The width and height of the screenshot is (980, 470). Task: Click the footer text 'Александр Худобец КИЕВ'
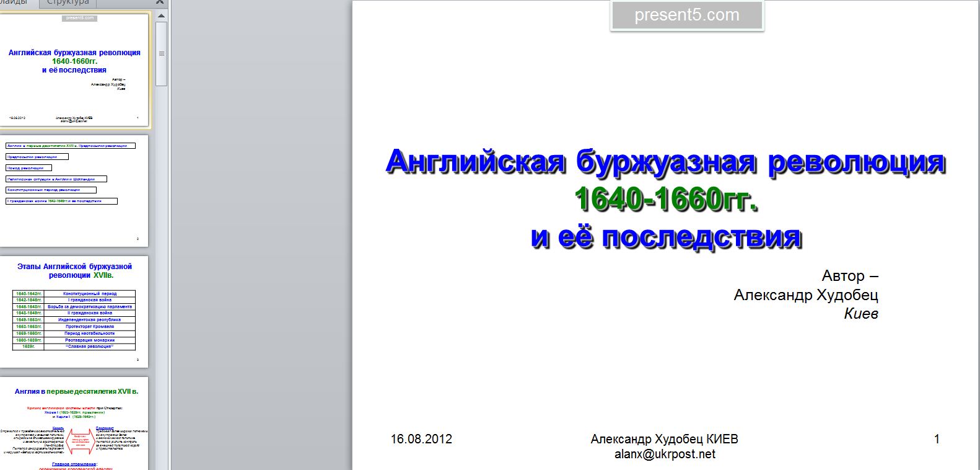665,439
